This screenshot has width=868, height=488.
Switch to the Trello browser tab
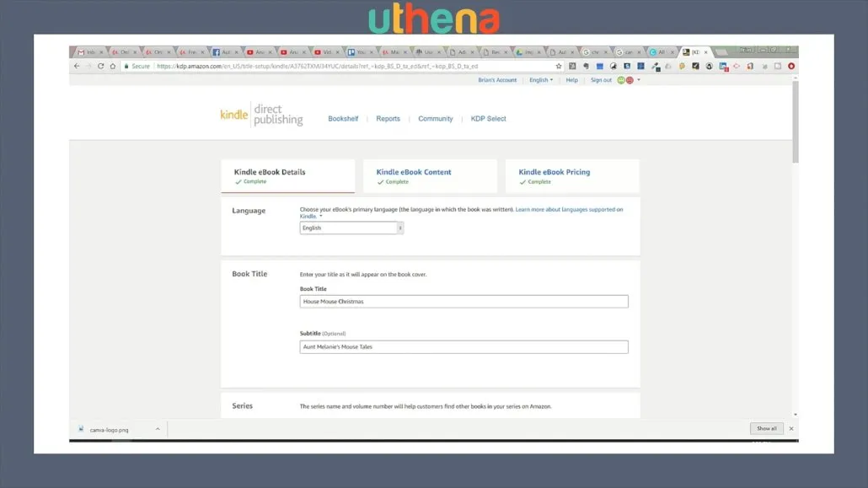click(360, 52)
